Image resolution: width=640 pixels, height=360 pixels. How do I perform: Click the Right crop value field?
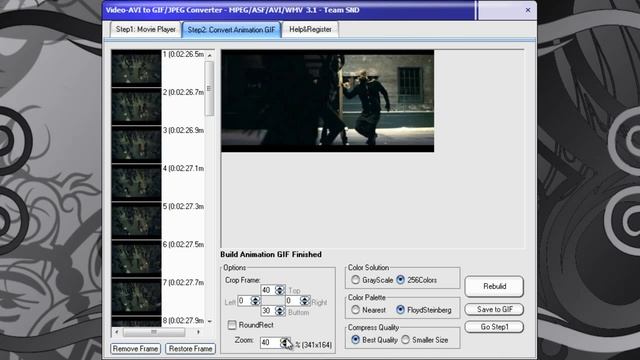pyautogui.click(x=293, y=301)
